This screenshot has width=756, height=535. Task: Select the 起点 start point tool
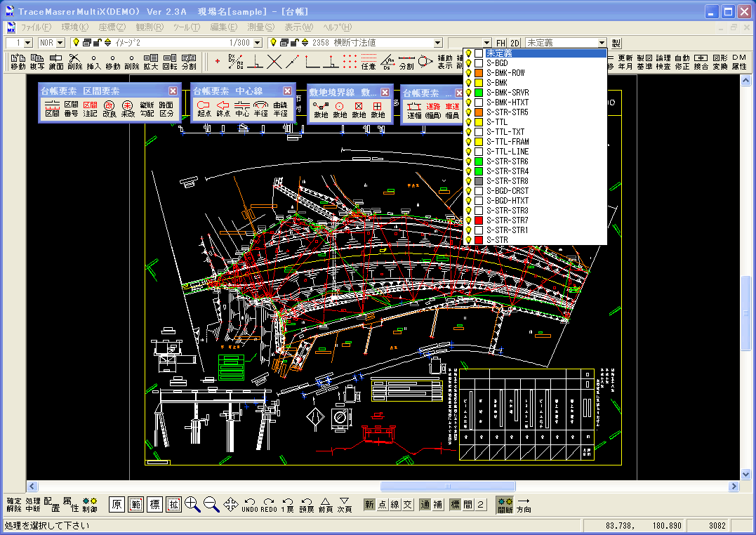pos(204,109)
